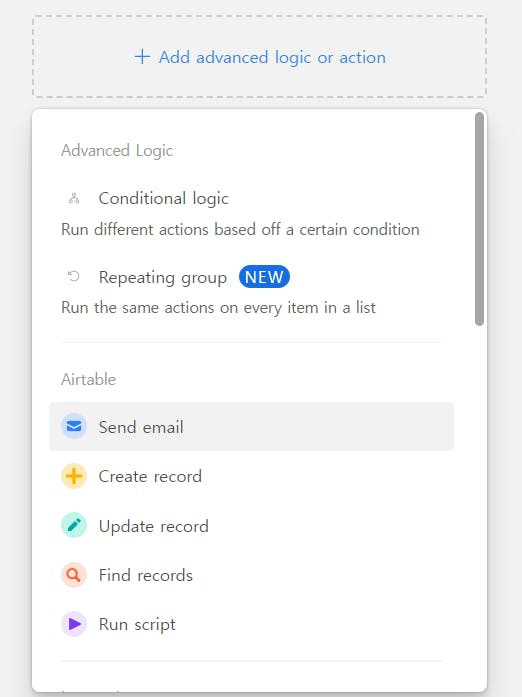Select the Conditional logic option
522x697 pixels.
click(x=164, y=199)
